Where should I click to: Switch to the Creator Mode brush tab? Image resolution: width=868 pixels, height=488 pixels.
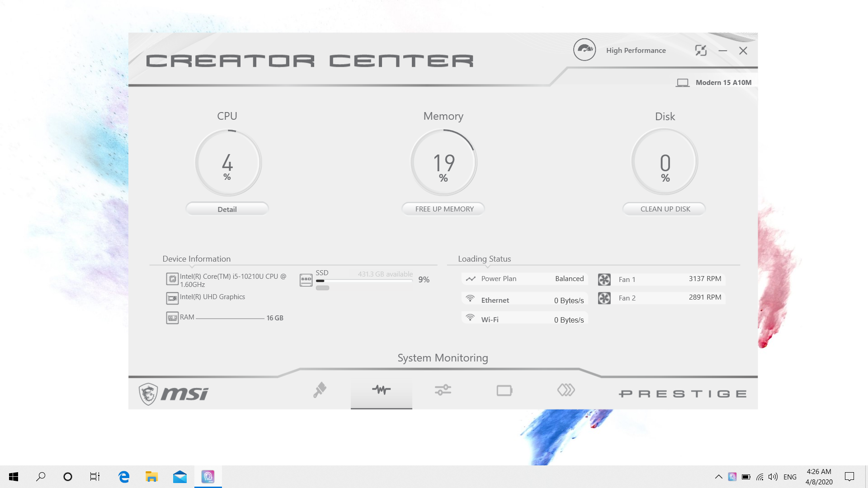[x=320, y=390]
